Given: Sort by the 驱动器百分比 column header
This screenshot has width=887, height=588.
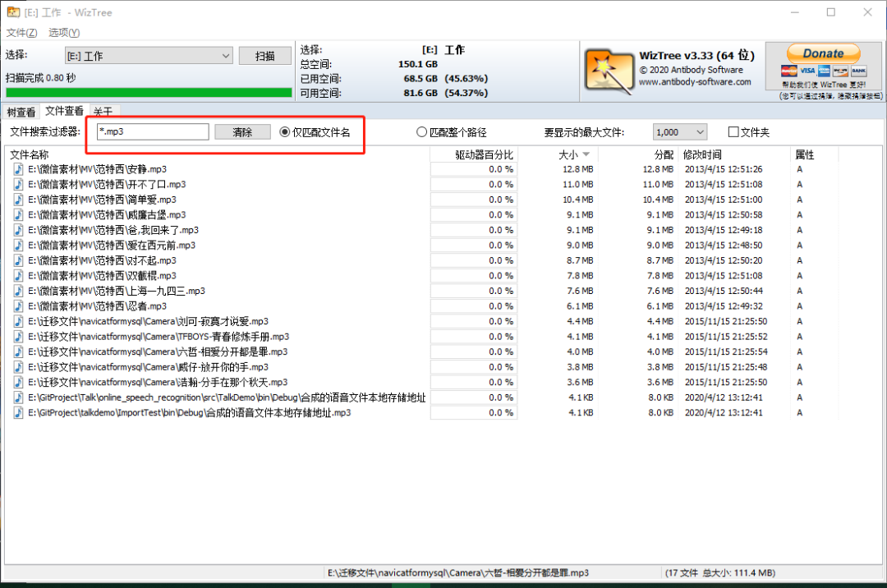Looking at the screenshot, I should point(474,154).
